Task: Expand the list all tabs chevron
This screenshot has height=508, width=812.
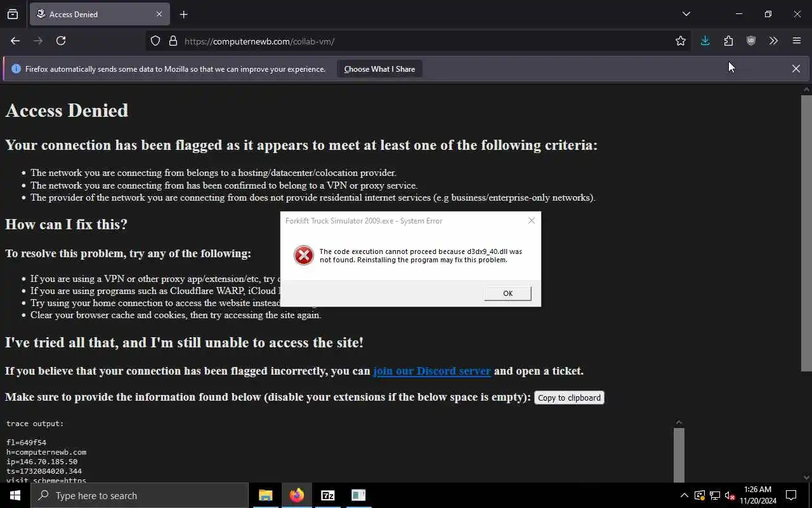Action: tap(686, 14)
